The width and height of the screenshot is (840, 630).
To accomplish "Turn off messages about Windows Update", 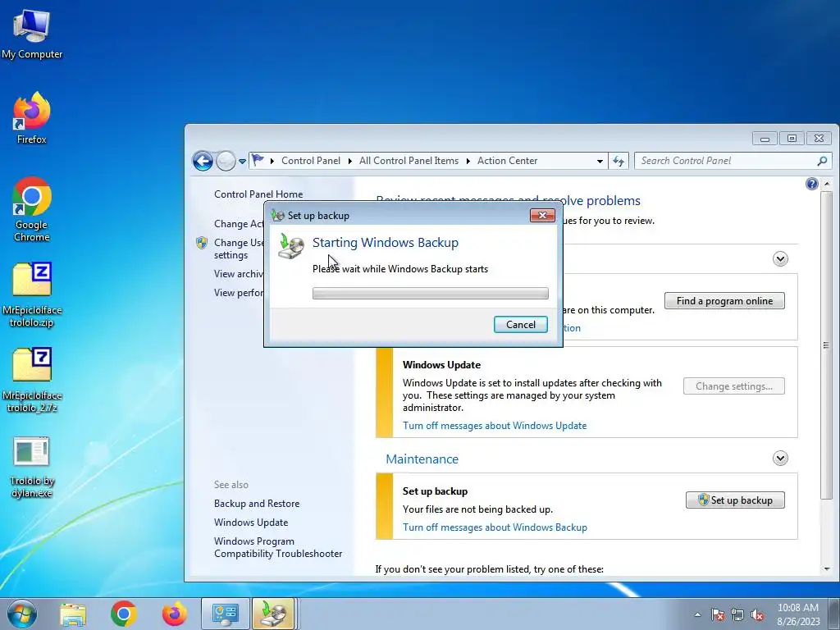I will pos(495,426).
